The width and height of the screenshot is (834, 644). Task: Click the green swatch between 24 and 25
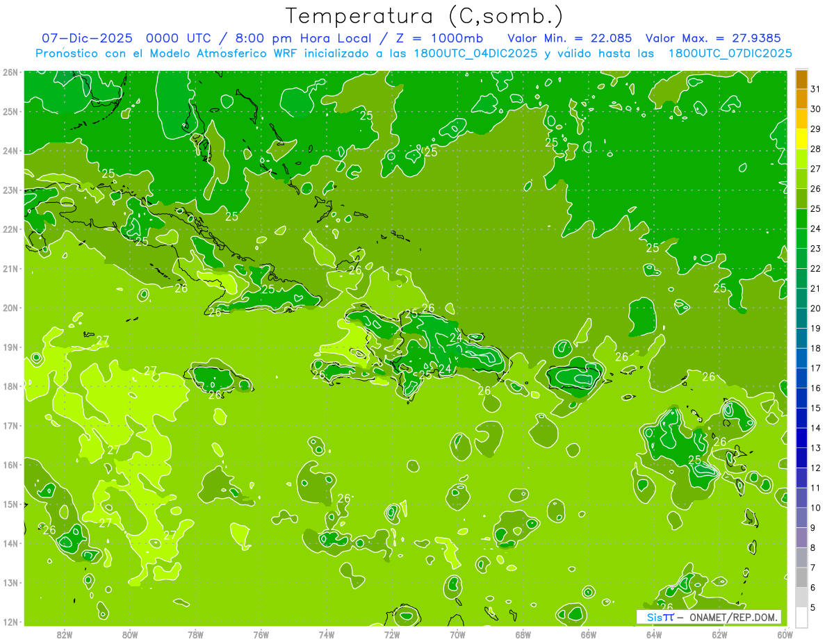click(x=801, y=219)
